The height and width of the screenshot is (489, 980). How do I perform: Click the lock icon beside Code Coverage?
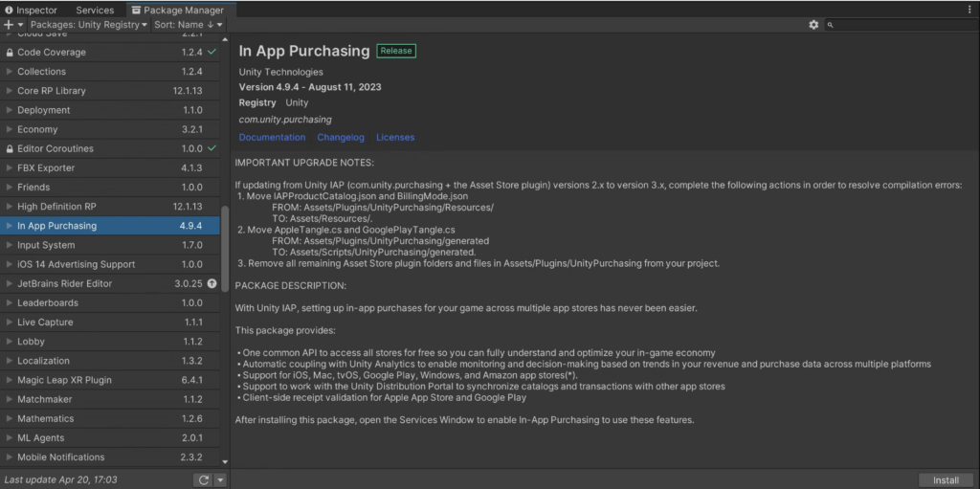coord(10,53)
